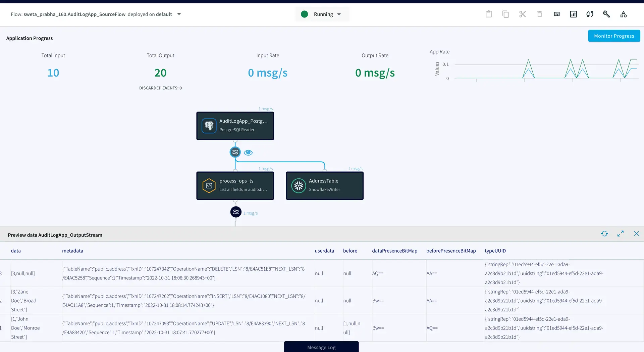Image resolution: width=644 pixels, height=352 pixels.
Task: Click the sync exceptions icon in toolbar
Action: 590,14
